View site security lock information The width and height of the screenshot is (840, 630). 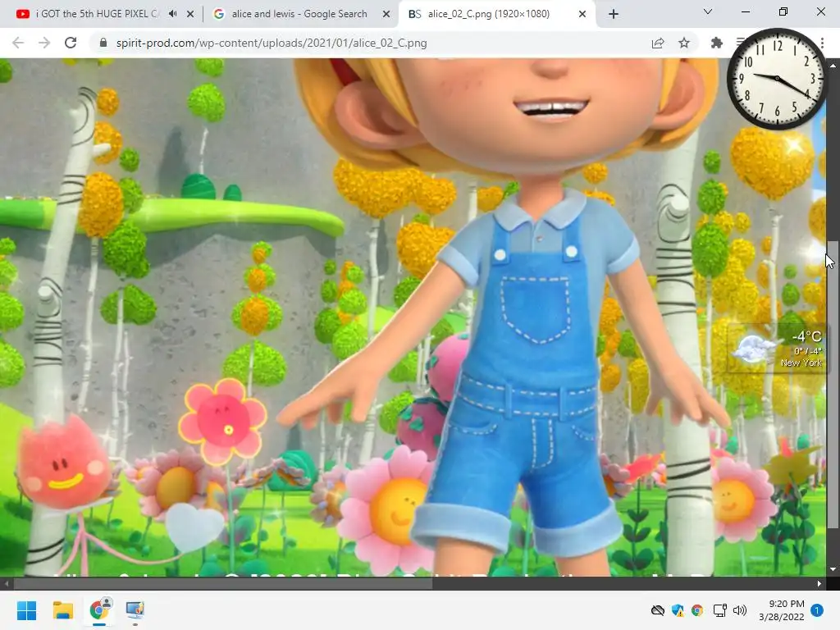103,43
